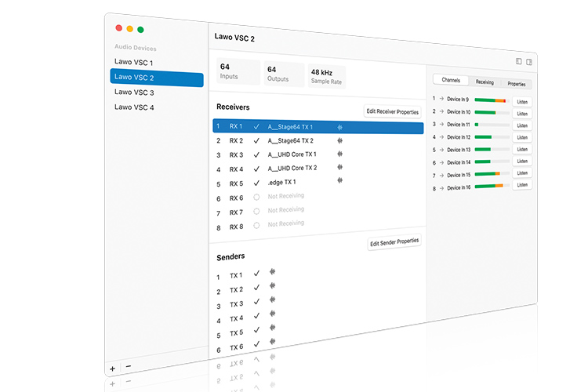This screenshot has height=392, width=588.
Task: Switch to the Receiving tab
Action: pyautogui.click(x=485, y=82)
